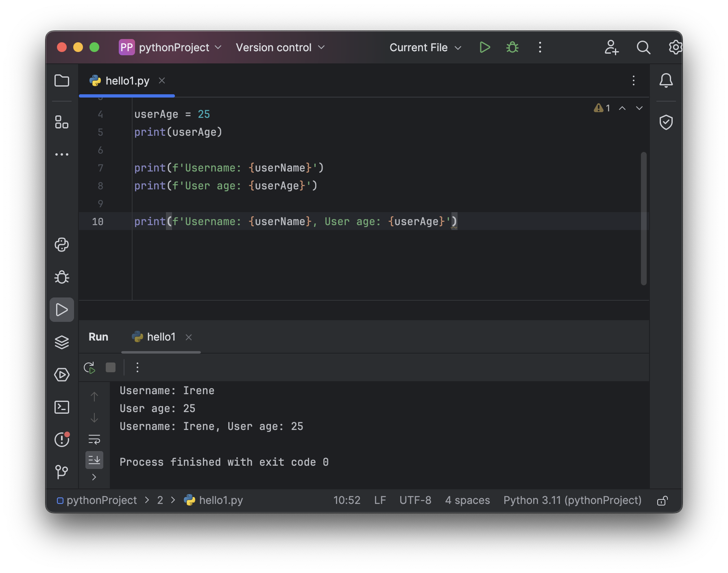Rerun hello1 in the Run panel
The image size is (728, 573).
click(89, 368)
